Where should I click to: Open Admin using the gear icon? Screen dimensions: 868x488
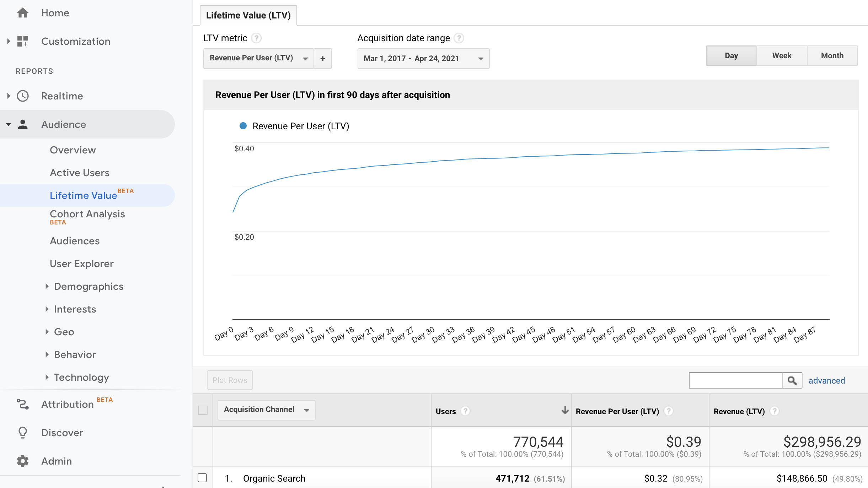[23, 461]
